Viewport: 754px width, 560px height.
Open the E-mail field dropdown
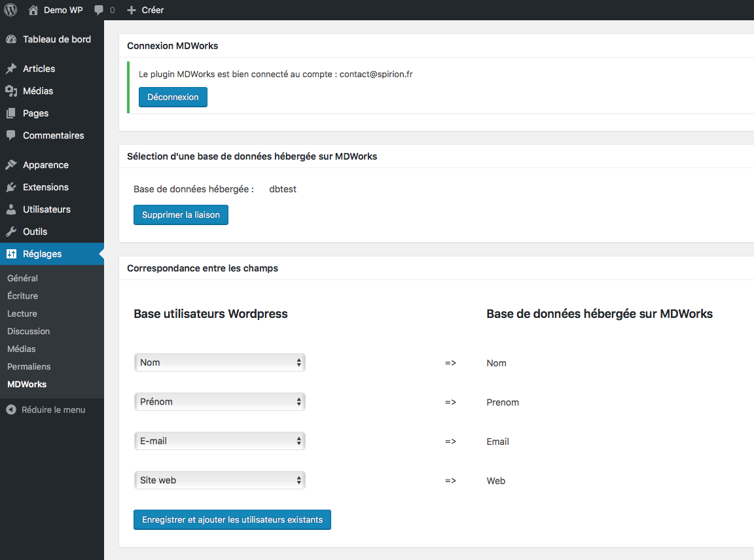[220, 441]
